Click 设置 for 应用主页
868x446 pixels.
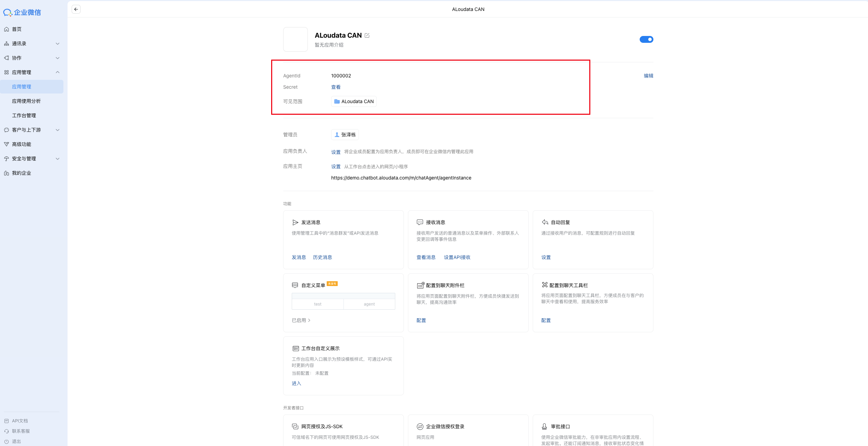pyautogui.click(x=336, y=166)
